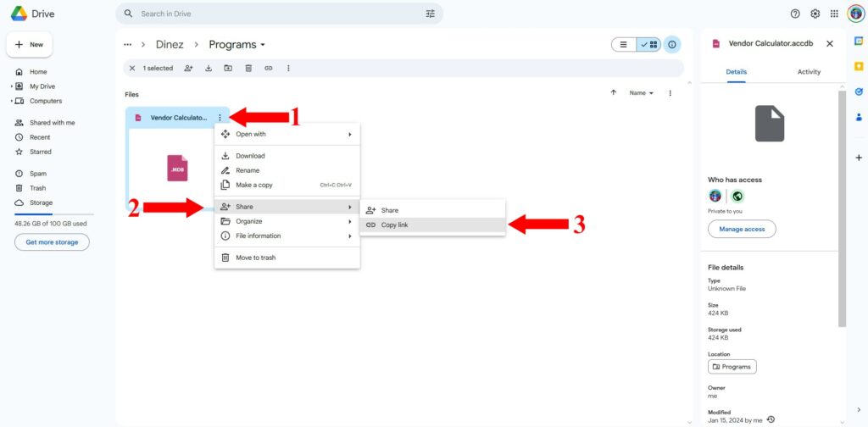Image resolution: width=868 pixels, height=427 pixels.
Task: Click the Vendor Calculator MDB thumbnail
Action: coord(177,168)
